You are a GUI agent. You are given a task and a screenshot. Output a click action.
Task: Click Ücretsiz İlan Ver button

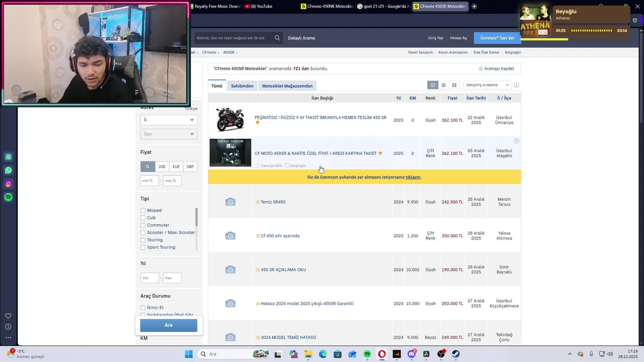tap(498, 38)
